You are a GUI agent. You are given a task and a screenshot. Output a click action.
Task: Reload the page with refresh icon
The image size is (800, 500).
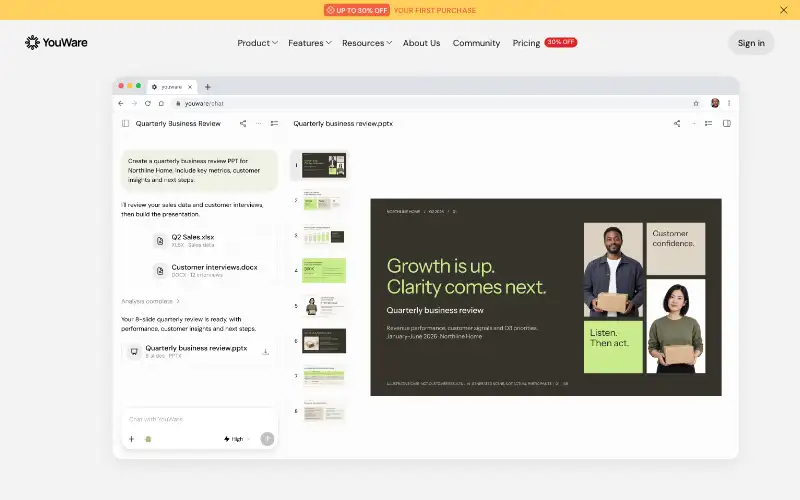tap(147, 103)
